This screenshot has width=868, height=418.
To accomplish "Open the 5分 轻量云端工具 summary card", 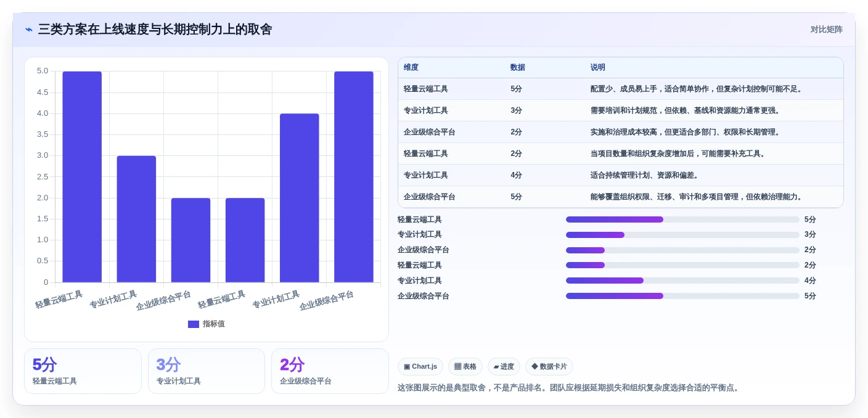I will pyautogui.click(x=83, y=371).
